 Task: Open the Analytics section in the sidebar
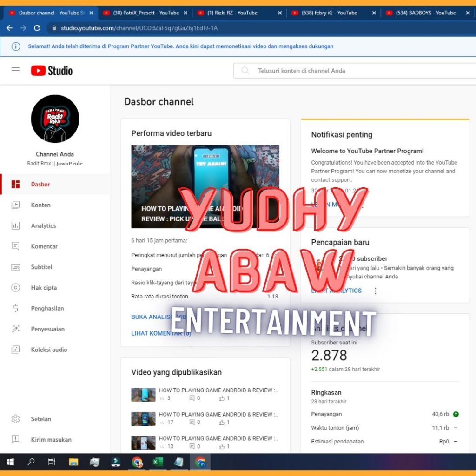[44, 225]
